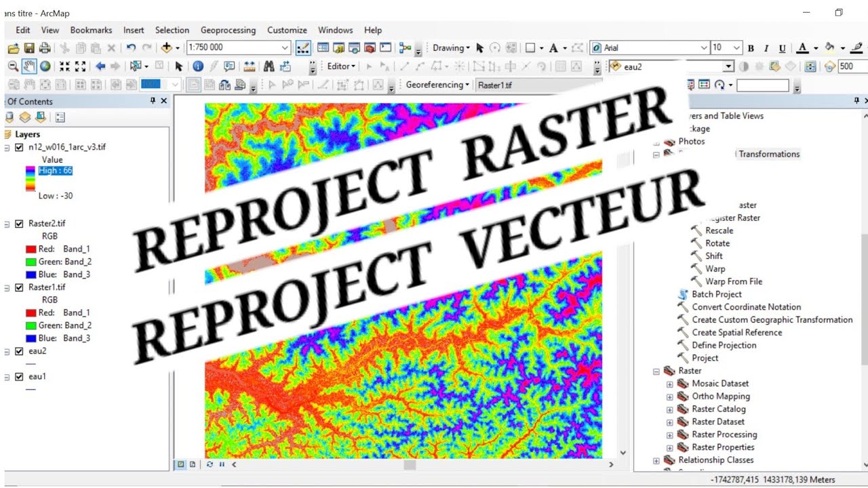This screenshot has height=488, width=868.
Task: Go back to previous extent arrow
Action: click(x=100, y=66)
